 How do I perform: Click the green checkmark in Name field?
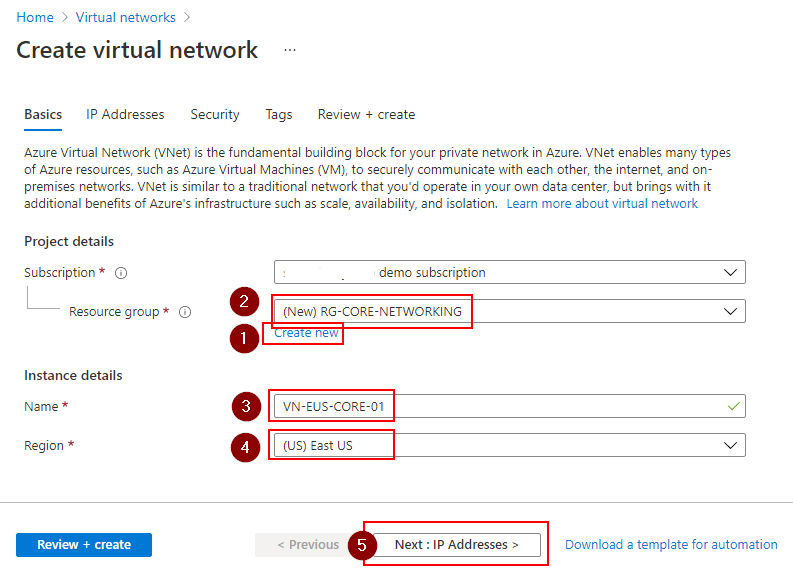734,406
